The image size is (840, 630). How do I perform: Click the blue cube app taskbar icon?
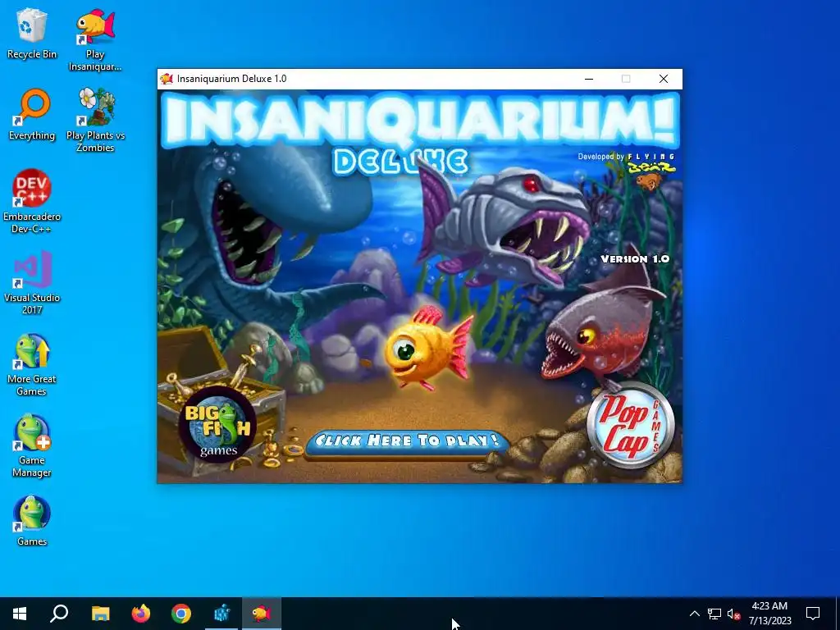pyautogui.click(x=221, y=614)
